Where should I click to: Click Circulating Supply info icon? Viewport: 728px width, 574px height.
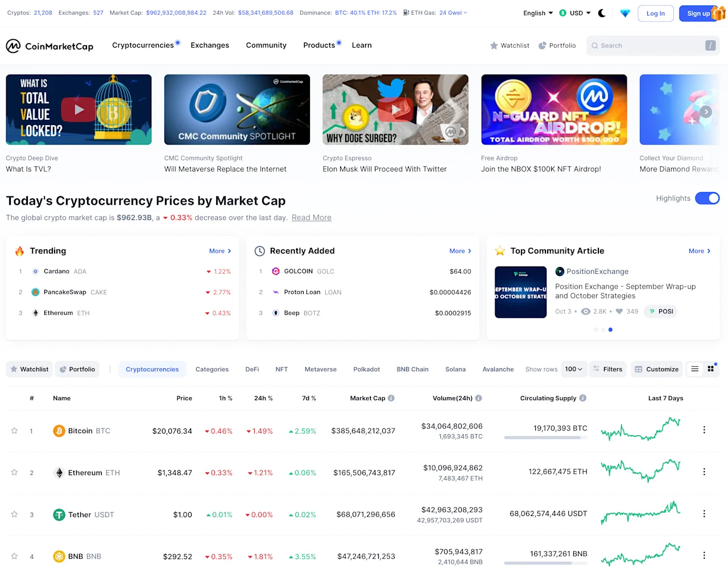pos(583,398)
